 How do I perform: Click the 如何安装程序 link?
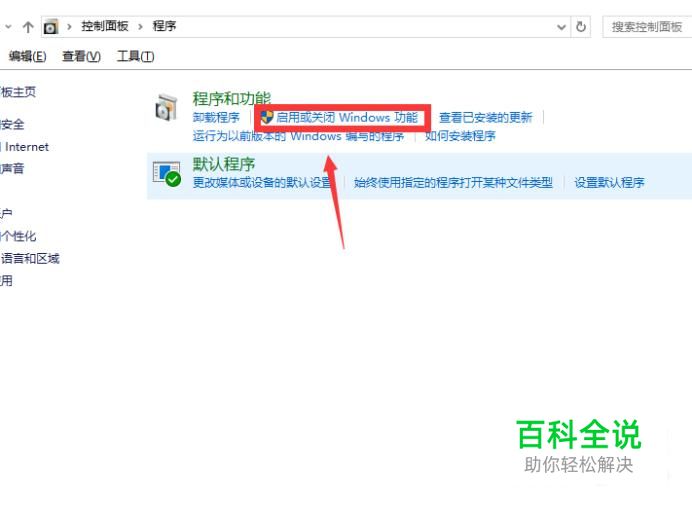[x=460, y=136]
